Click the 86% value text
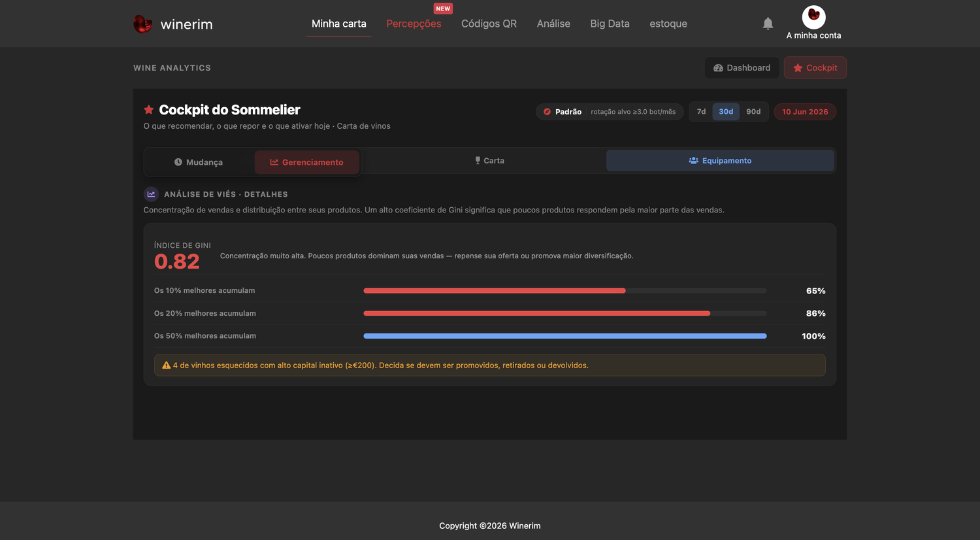The image size is (980, 540). pos(816,313)
